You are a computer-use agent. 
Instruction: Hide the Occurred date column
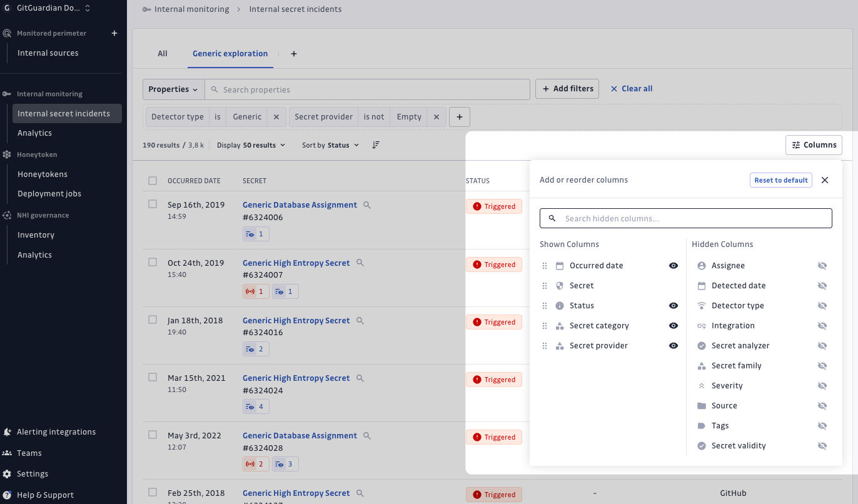point(674,266)
